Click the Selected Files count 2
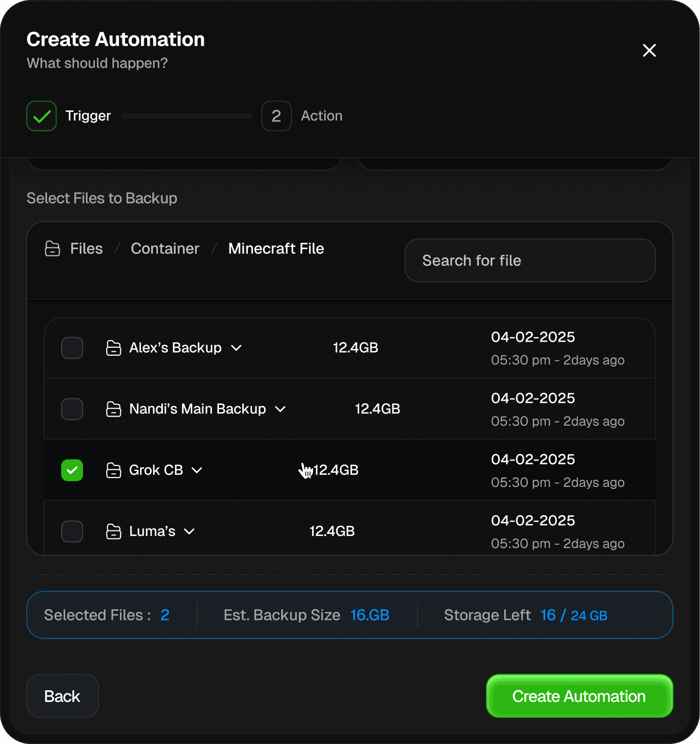 pos(165,615)
